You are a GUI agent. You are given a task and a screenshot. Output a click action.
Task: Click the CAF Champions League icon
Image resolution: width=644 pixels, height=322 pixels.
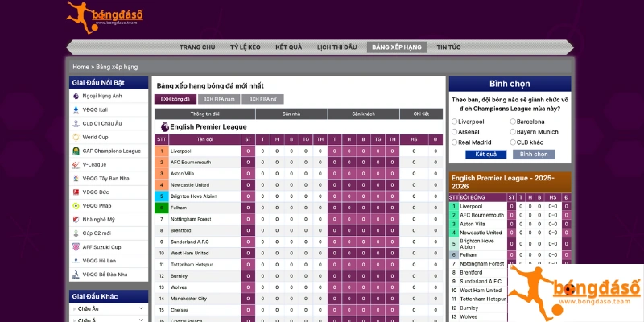click(x=76, y=151)
